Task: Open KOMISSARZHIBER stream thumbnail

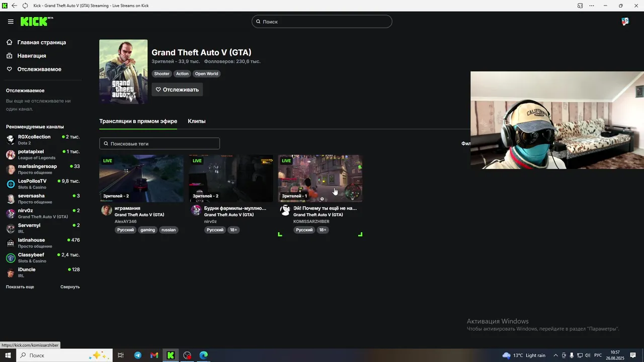Action: coord(320,178)
